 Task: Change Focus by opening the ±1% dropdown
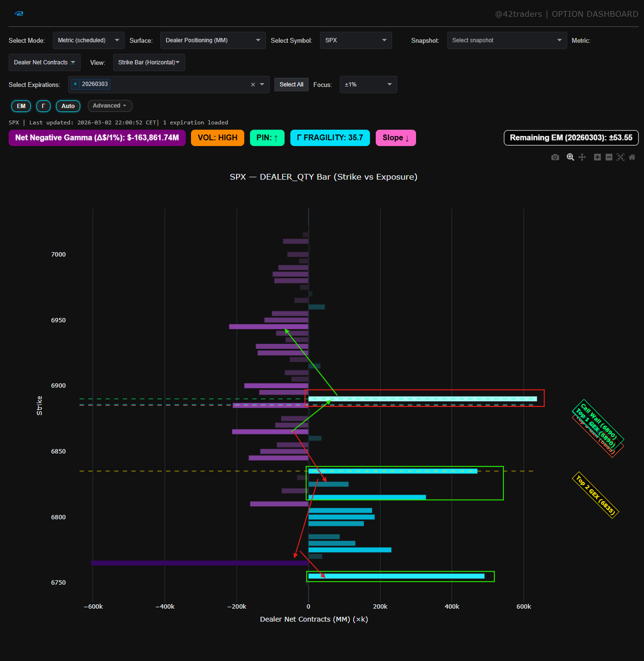(368, 84)
